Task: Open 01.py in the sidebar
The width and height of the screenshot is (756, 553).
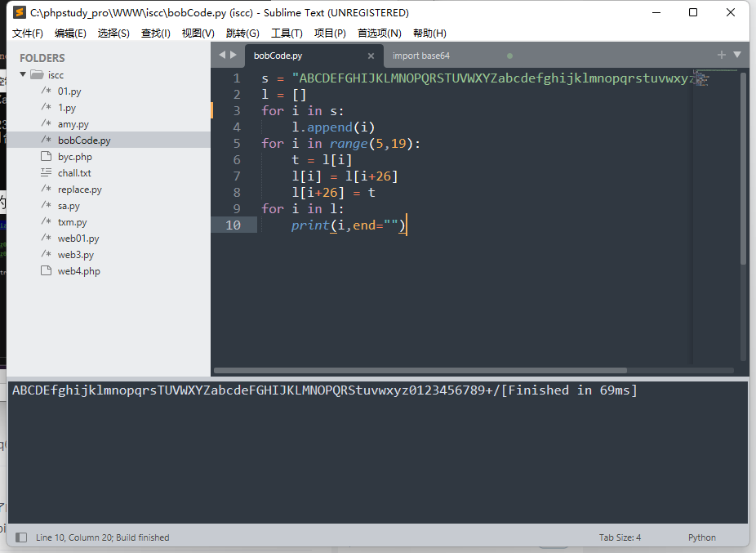Action: pos(69,91)
